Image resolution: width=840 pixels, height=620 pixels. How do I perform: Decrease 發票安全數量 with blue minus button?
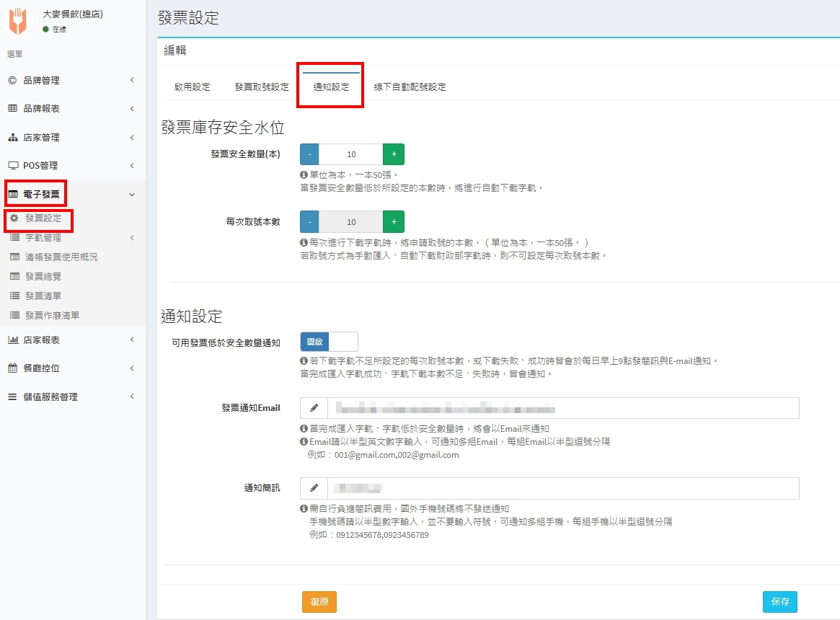point(309,154)
